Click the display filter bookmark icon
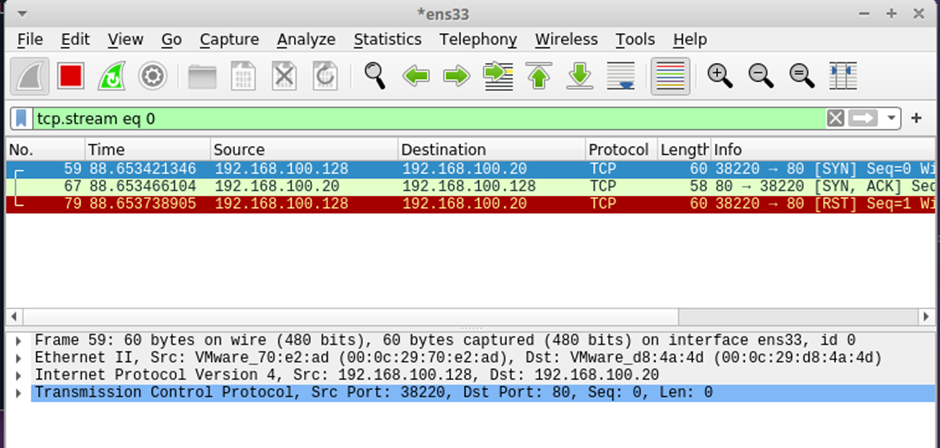This screenshot has width=940, height=448. coord(22,119)
